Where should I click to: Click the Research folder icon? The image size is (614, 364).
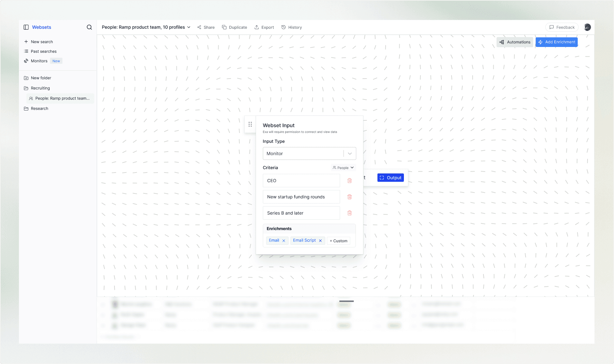pyautogui.click(x=26, y=109)
